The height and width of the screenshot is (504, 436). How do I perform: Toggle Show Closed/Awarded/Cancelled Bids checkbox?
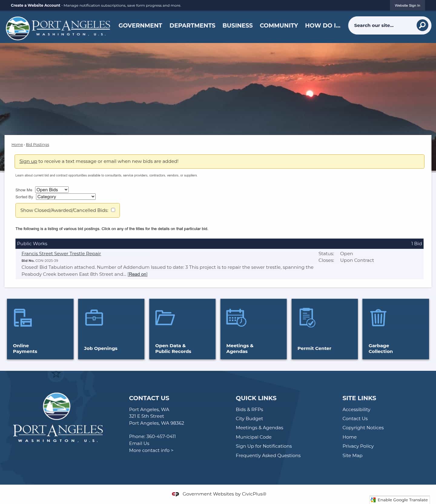tap(113, 210)
